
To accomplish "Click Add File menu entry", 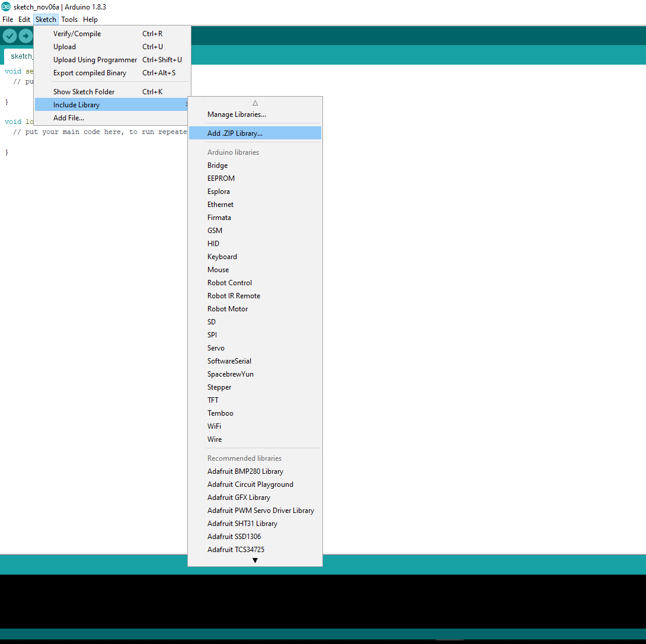I will (x=69, y=118).
